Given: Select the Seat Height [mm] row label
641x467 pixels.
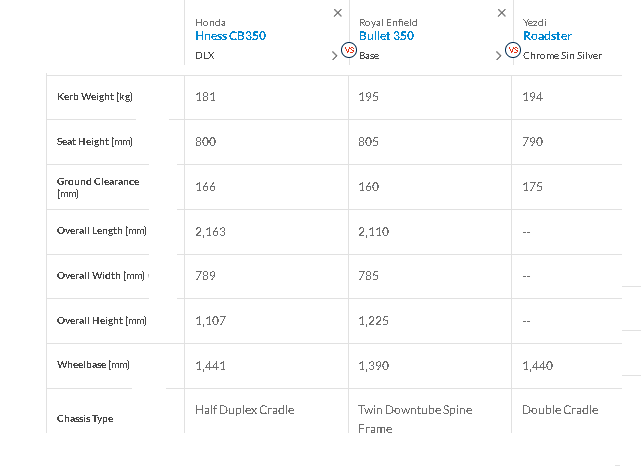Looking at the screenshot, I should click(95, 142).
